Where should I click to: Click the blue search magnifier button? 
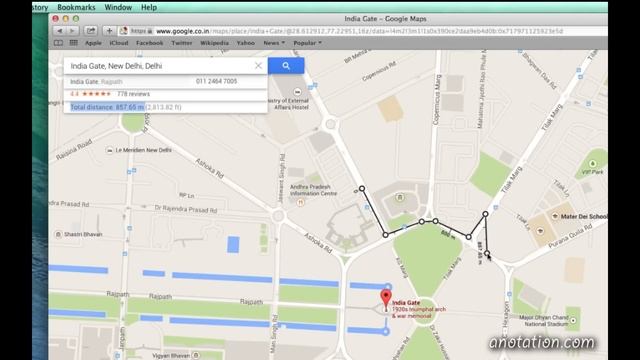point(286,66)
